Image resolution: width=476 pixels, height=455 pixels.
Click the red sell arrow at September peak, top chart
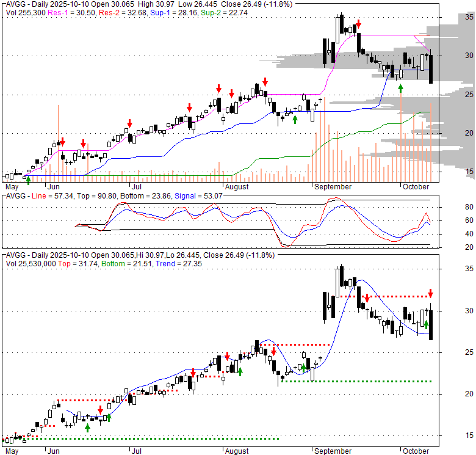[358, 24]
